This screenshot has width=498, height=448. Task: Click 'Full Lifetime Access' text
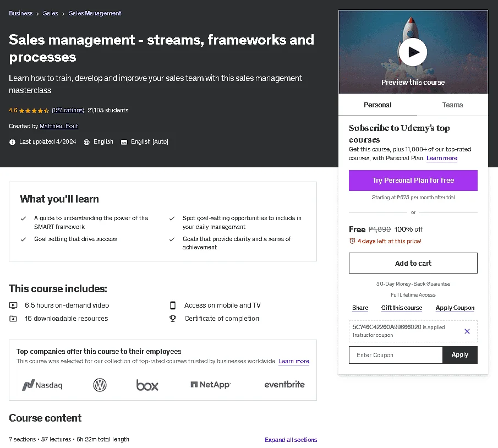point(413,295)
